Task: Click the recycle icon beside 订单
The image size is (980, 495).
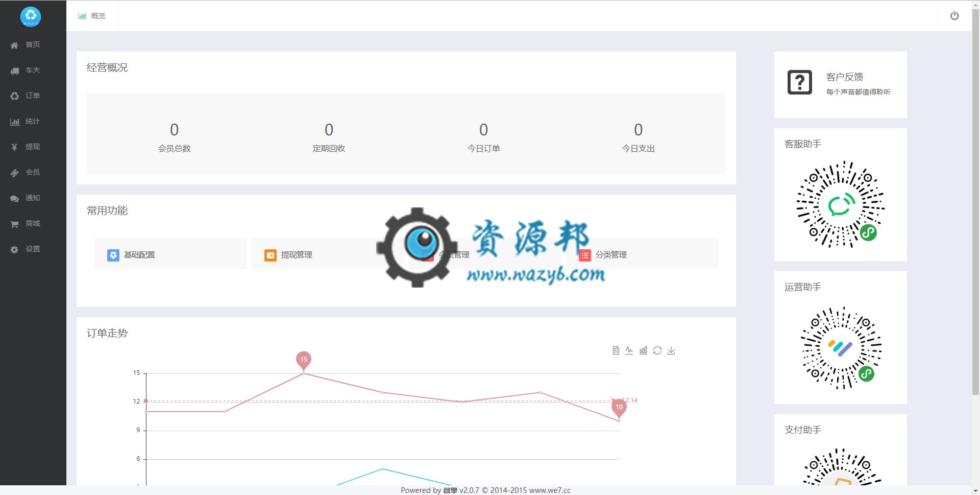Action: click(14, 96)
